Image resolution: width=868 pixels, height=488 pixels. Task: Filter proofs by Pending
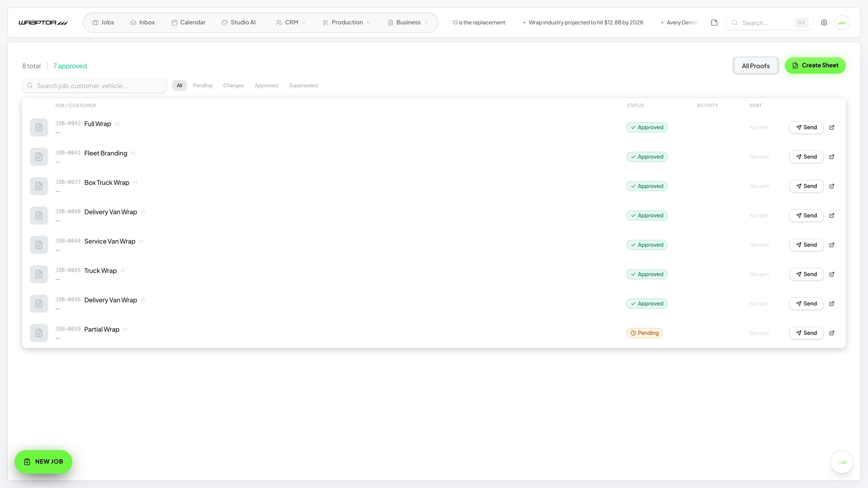click(x=203, y=86)
